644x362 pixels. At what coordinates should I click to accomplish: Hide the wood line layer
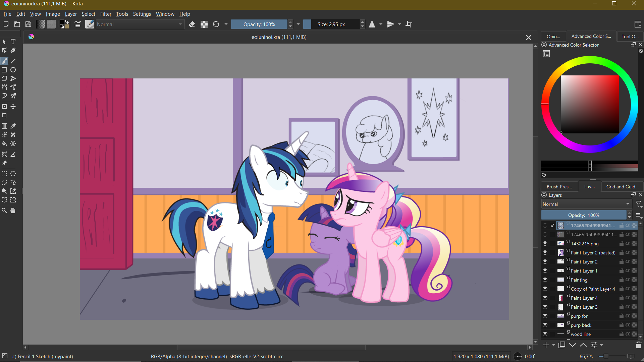click(x=545, y=334)
